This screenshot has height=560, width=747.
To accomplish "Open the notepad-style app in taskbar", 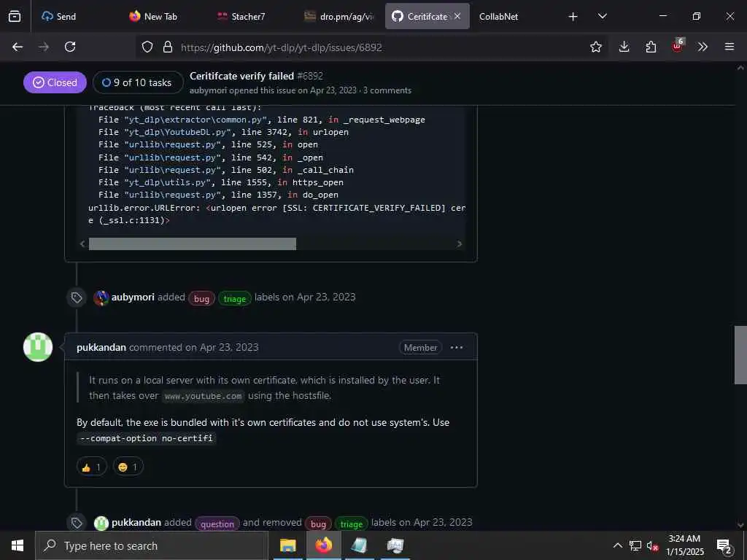I will coord(359,545).
